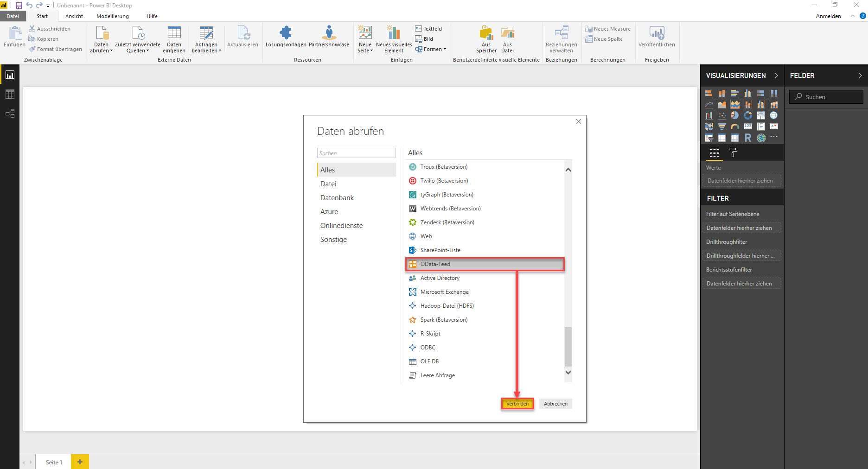Pick the funnel chart visualization icon
The width and height of the screenshot is (868, 469).
pyautogui.click(x=721, y=127)
